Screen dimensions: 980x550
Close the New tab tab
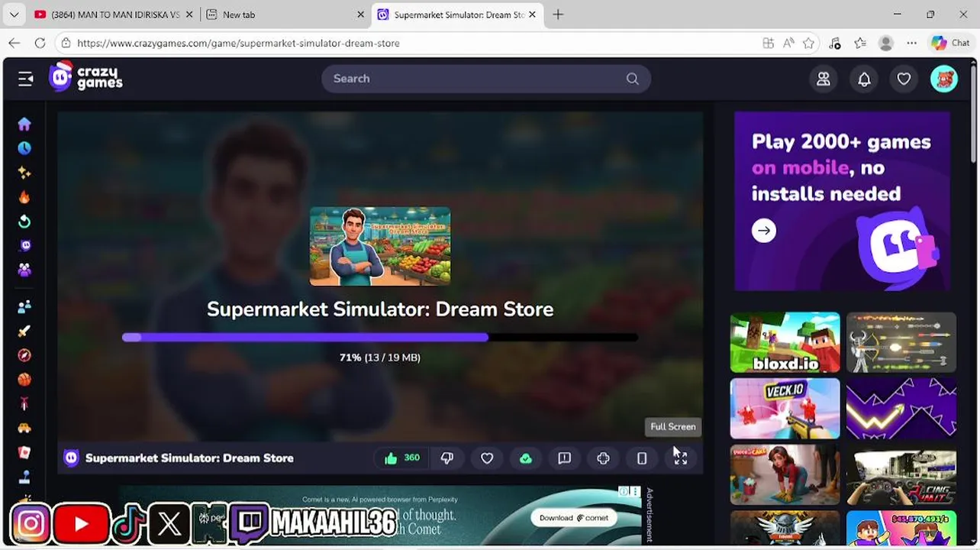[x=361, y=15]
